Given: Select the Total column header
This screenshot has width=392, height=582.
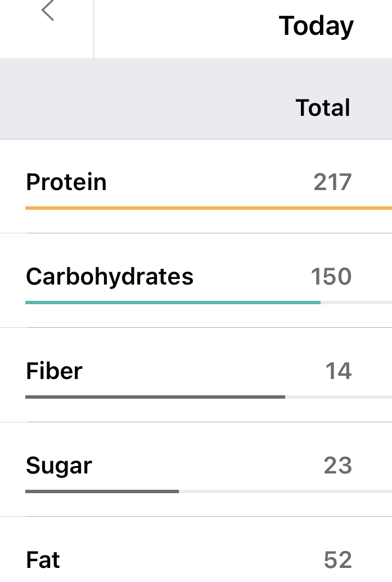Looking at the screenshot, I should [323, 107].
